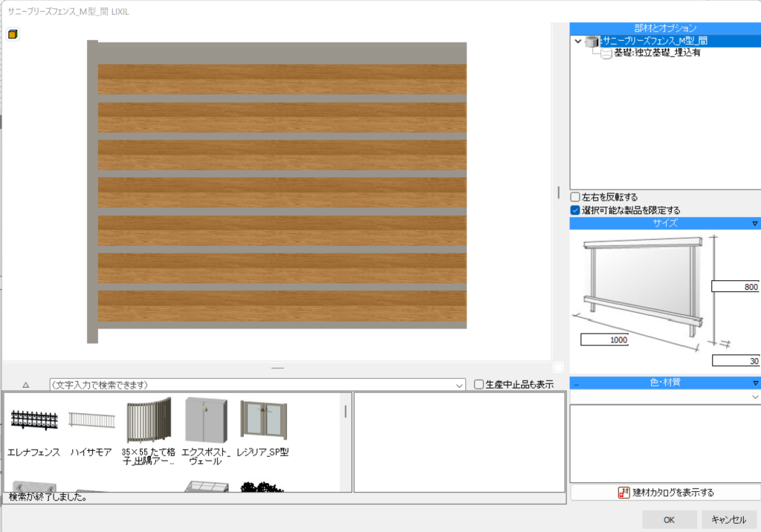The height and width of the screenshot is (532, 761).
Task: Click the catalog icon in 建材カタログを表示する
Action: pyautogui.click(x=624, y=493)
